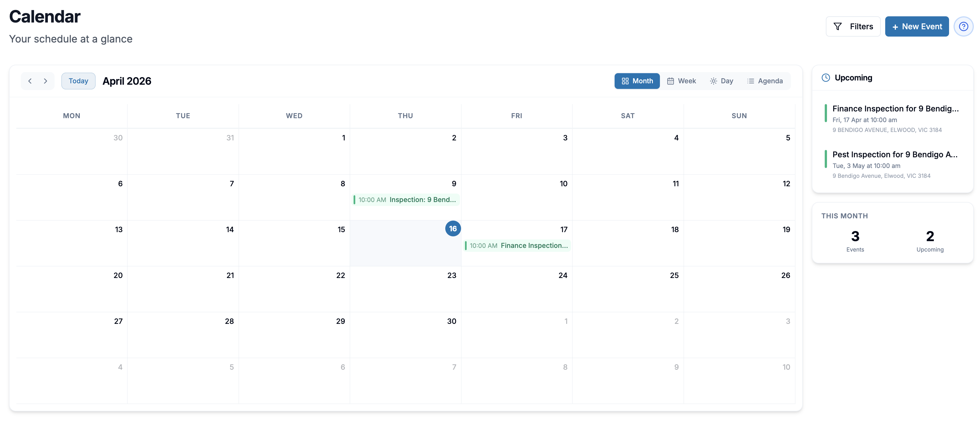Click the clock icon beside Upcoming
This screenshot has width=980, height=426.
[x=826, y=78]
